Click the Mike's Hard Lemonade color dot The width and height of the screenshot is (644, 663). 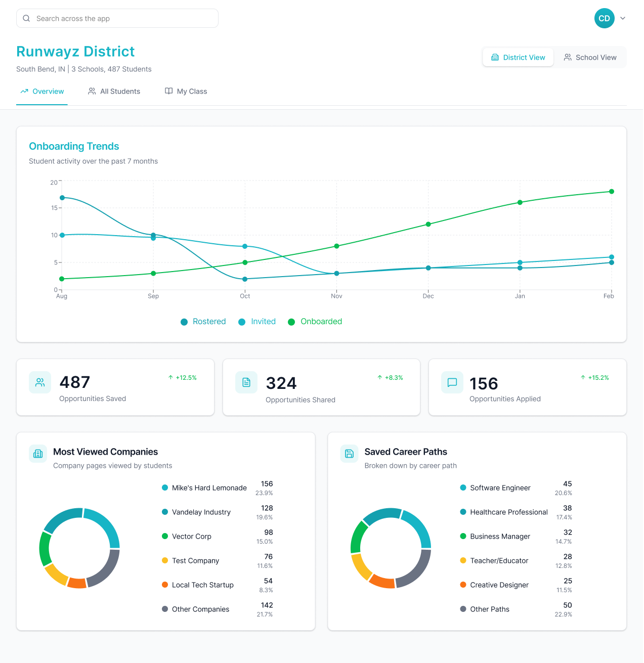coord(165,488)
